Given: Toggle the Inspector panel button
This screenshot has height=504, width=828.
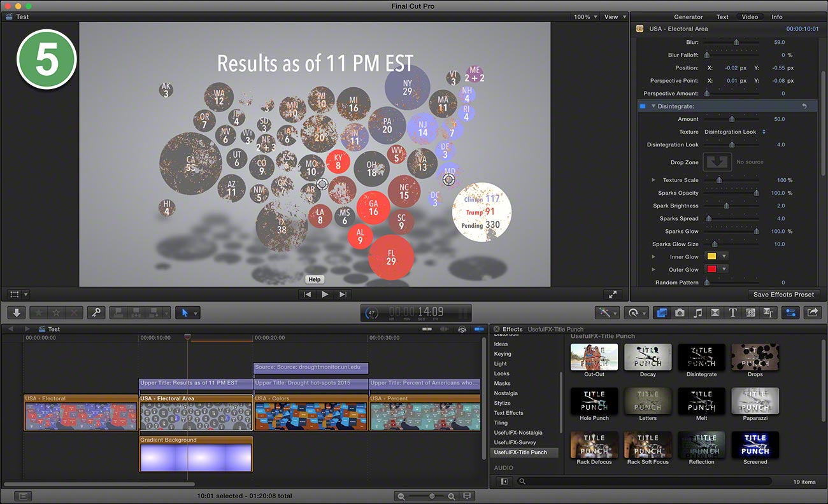Looking at the screenshot, I should click(x=791, y=312).
